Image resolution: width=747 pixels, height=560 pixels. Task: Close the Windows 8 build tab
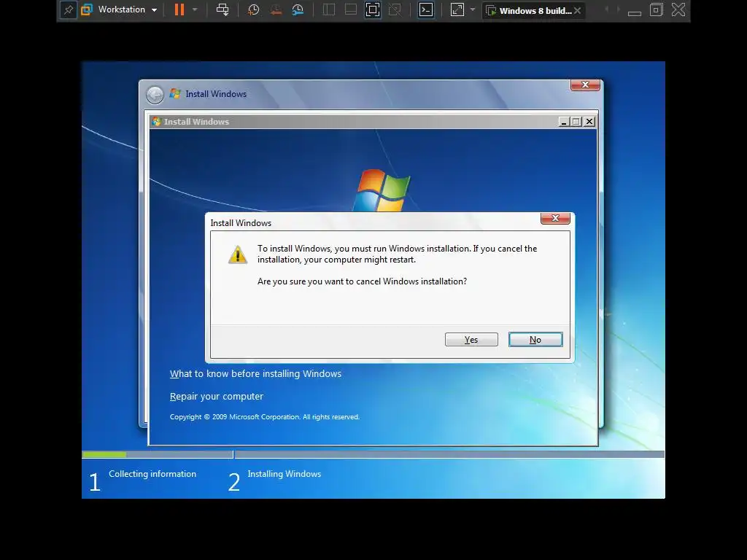(578, 10)
